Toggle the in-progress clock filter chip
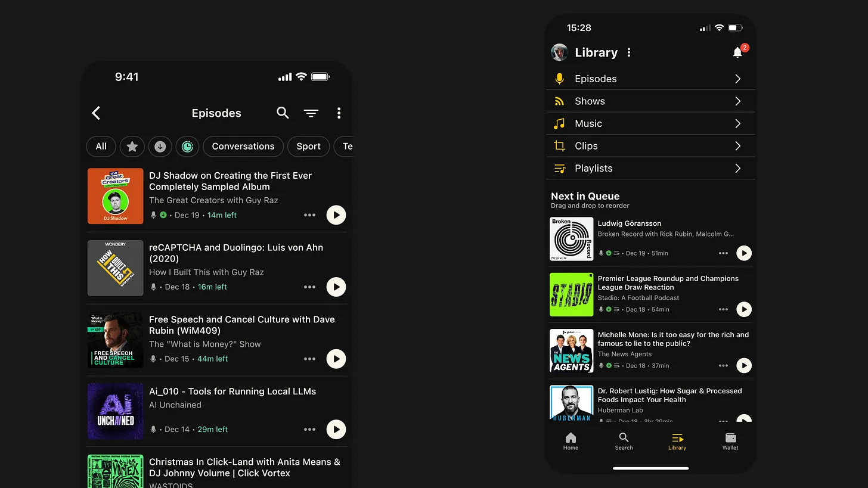Screen dimensions: 868x488 tap(187, 146)
